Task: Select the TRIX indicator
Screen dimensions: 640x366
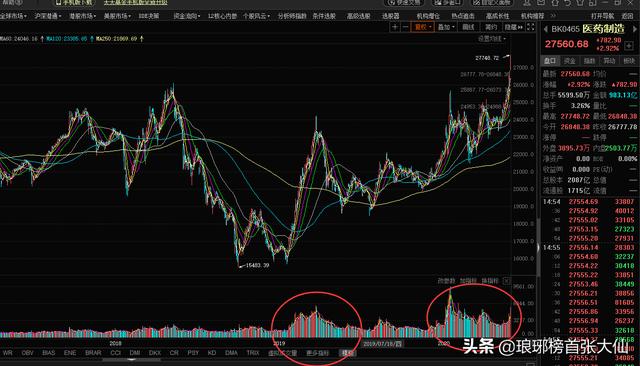Action: click(253, 353)
